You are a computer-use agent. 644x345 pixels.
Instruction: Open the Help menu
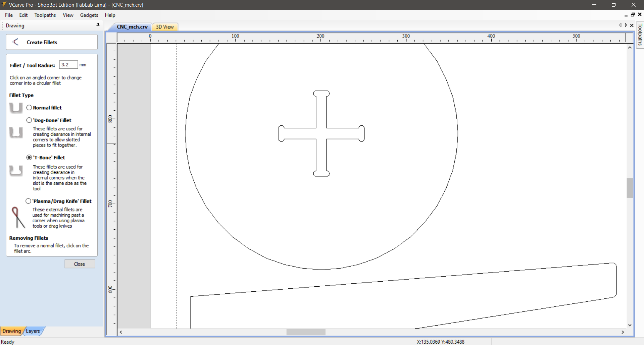pyautogui.click(x=110, y=15)
